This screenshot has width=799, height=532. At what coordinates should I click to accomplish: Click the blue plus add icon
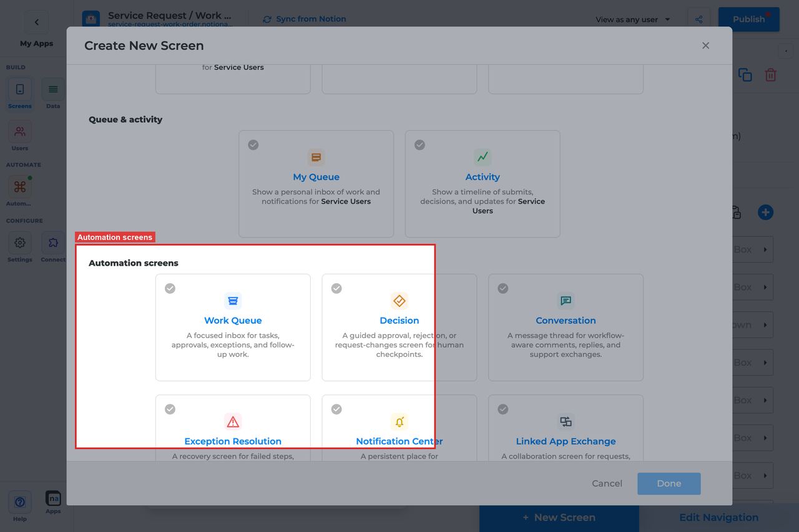click(765, 212)
